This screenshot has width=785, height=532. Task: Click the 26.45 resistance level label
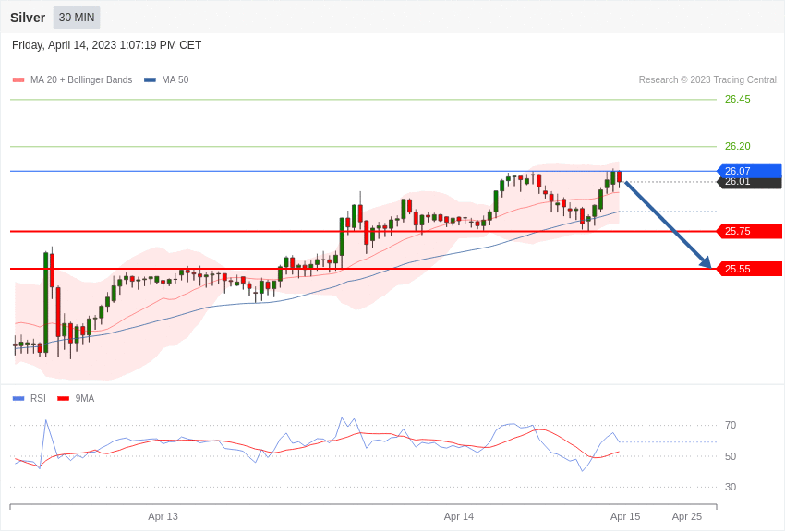coord(738,99)
